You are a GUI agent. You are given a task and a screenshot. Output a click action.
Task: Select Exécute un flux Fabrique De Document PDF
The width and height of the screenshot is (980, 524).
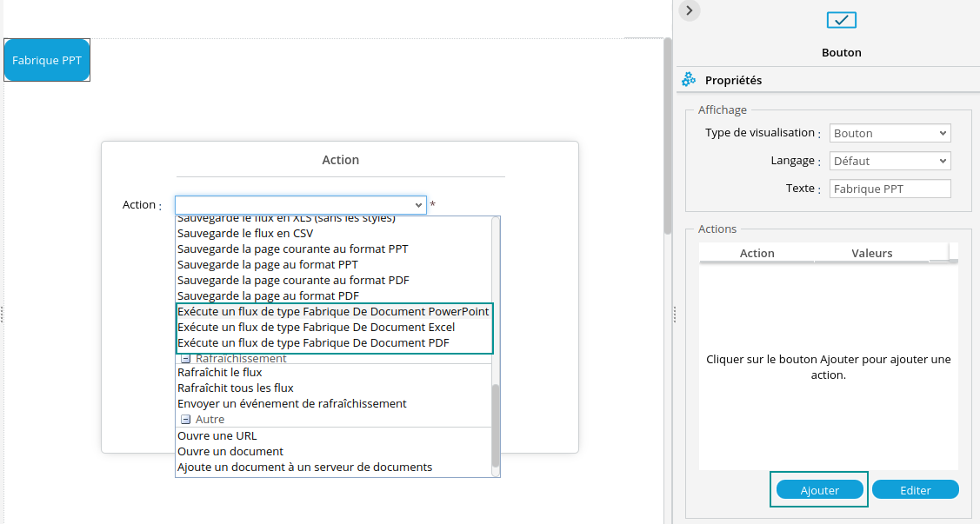click(313, 343)
